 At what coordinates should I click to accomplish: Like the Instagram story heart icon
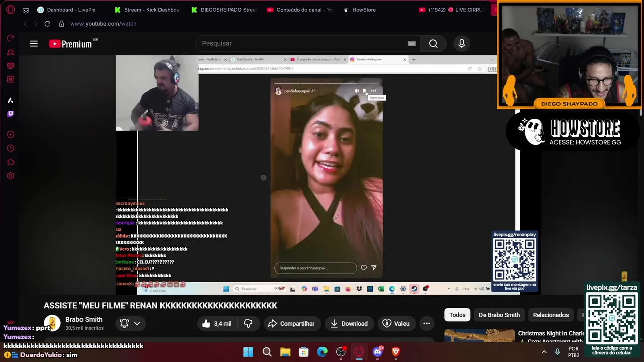[x=364, y=268]
